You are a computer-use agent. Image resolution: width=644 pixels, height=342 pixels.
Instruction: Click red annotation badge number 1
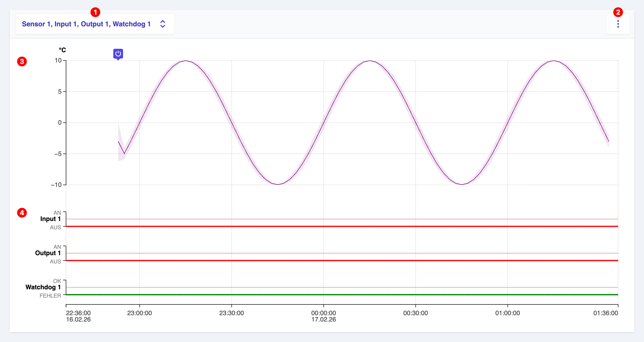coord(95,12)
